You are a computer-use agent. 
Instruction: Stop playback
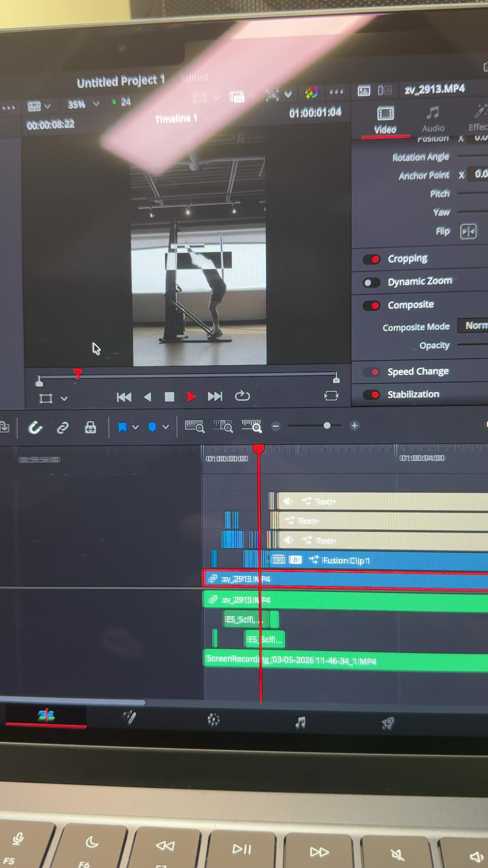pyautogui.click(x=169, y=397)
